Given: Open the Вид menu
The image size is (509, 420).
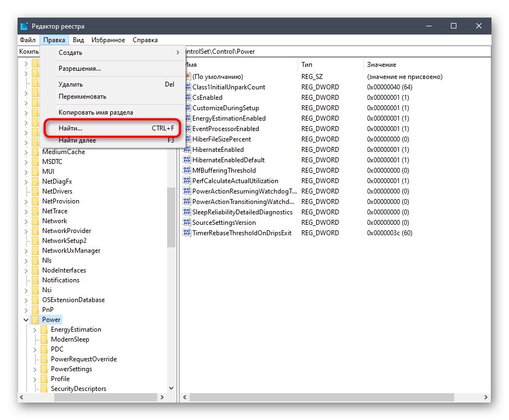Looking at the screenshot, I should pos(78,40).
